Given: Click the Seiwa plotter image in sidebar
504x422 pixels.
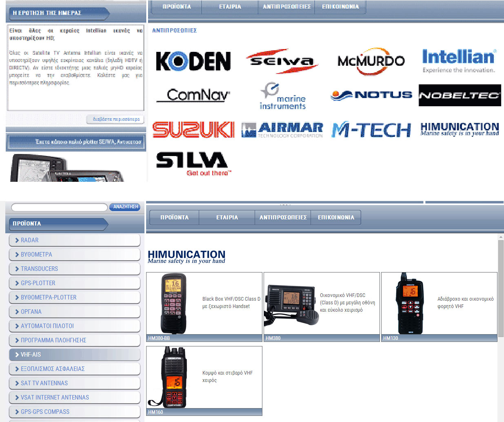Looking at the screenshot, I should [67, 167].
